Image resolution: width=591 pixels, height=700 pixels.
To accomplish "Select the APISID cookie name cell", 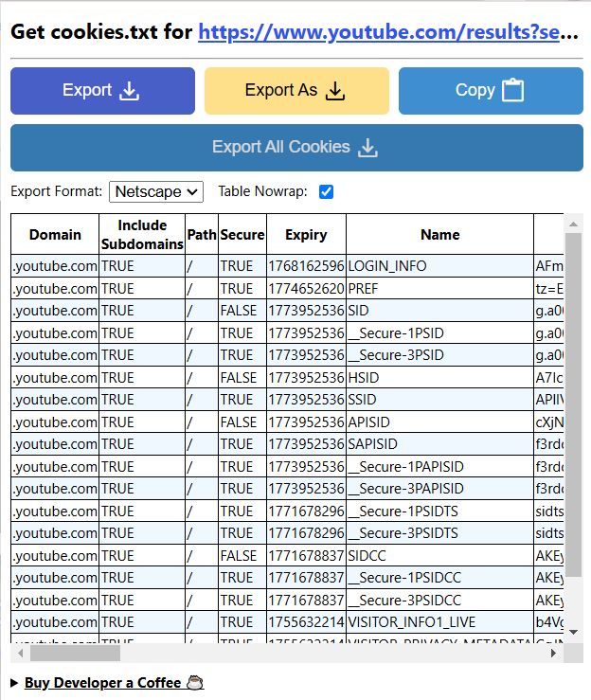I will point(439,422).
